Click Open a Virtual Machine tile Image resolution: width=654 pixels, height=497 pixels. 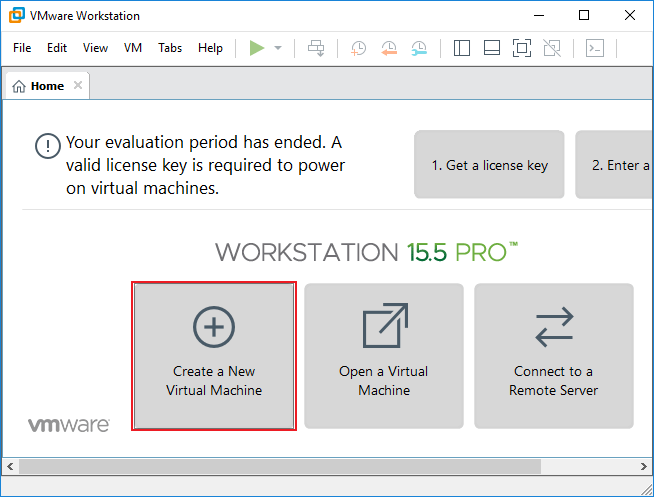tap(384, 356)
